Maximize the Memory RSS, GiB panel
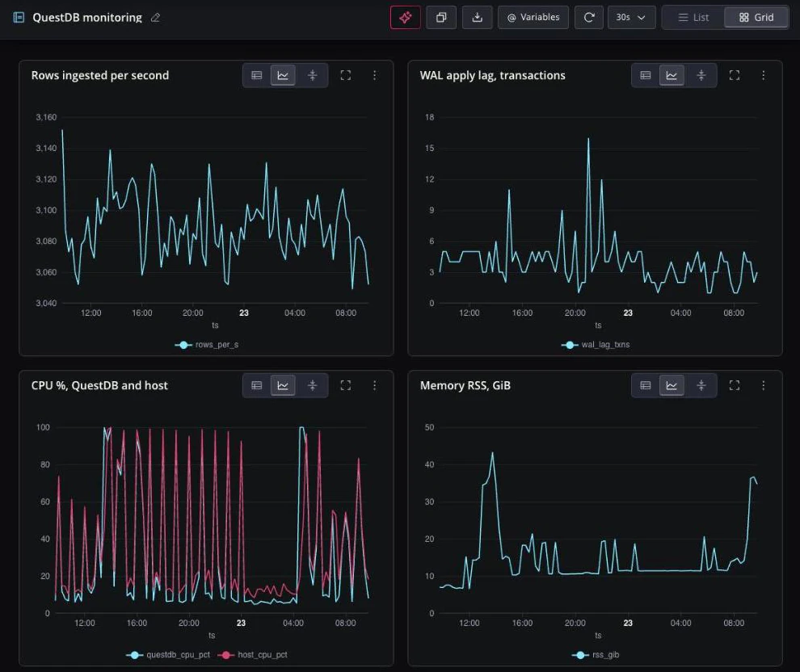Image resolution: width=800 pixels, height=672 pixels. point(735,385)
